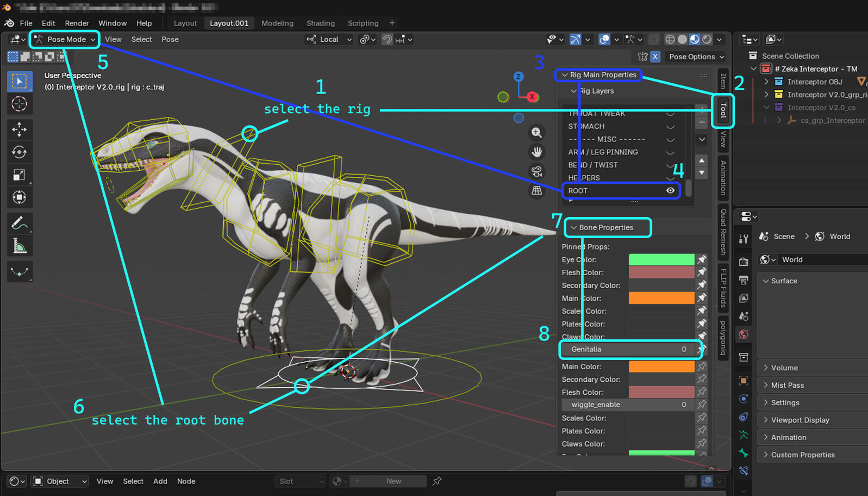Open the Pose Mode dropdown
The image size is (868, 496).
pyautogui.click(x=65, y=39)
